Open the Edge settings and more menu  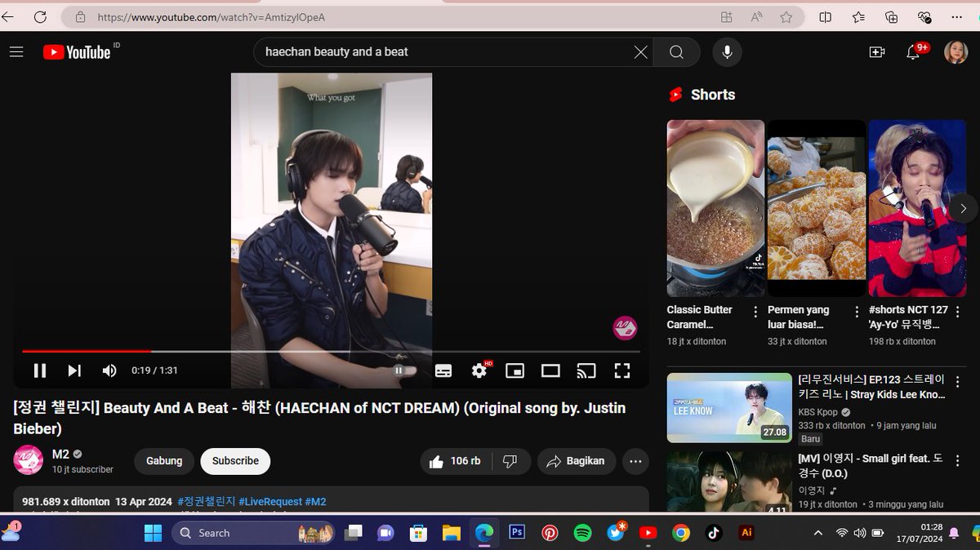(x=957, y=17)
